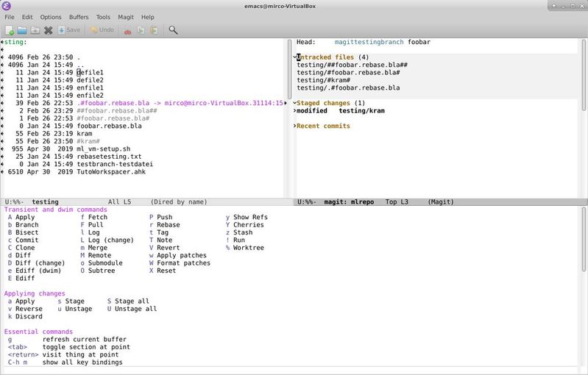Click foobar.rebase.bla with size 0 in Dired
Screen dimensions: 588x375
click(109, 126)
